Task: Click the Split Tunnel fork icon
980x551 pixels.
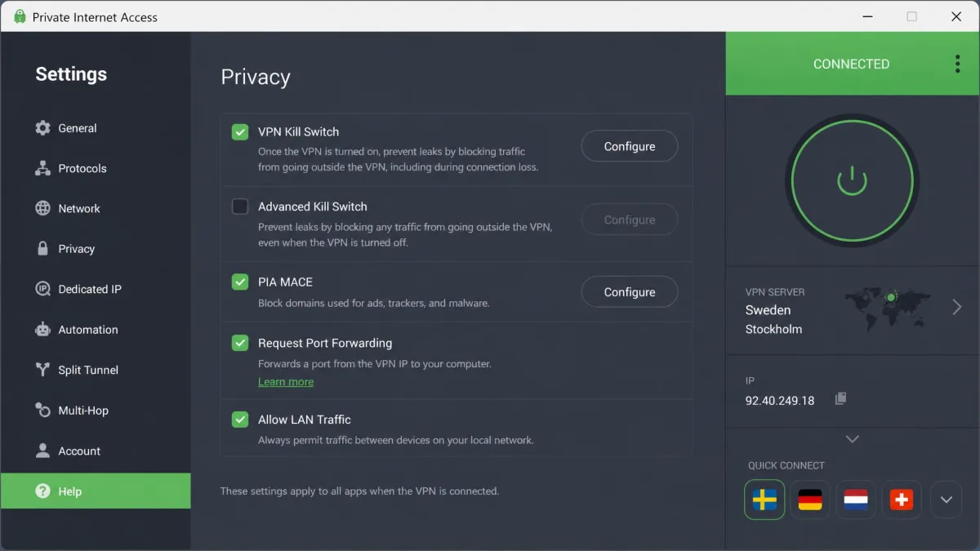Action: (x=42, y=370)
